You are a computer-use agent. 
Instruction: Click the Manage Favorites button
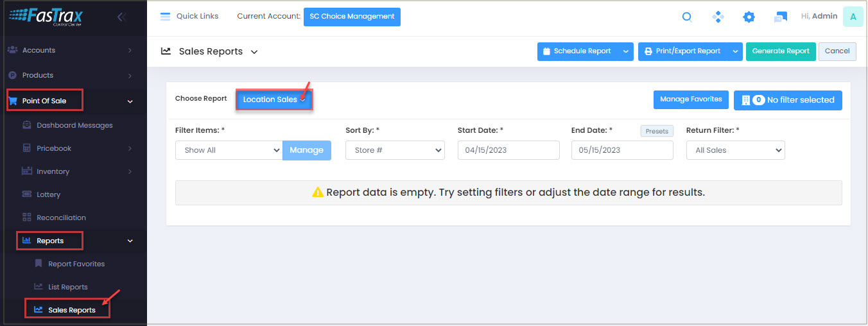pos(691,99)
